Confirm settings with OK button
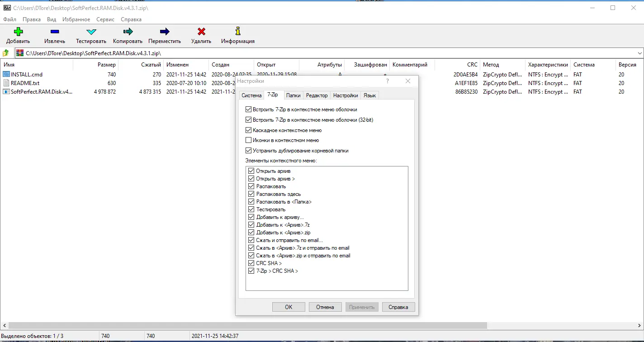The image size is (644, 342). pos(289,307)
